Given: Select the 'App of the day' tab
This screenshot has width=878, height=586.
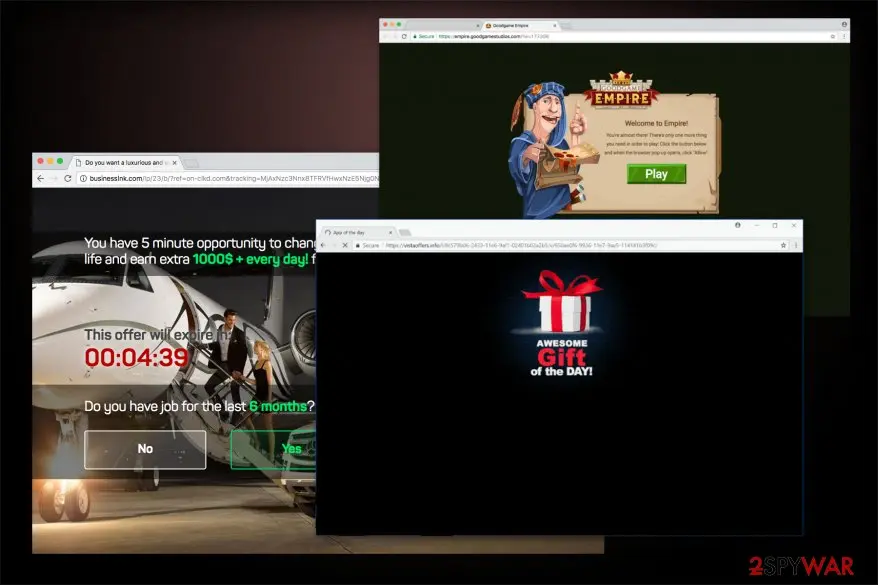Looking at the screenshot, I should click(358, 232).
